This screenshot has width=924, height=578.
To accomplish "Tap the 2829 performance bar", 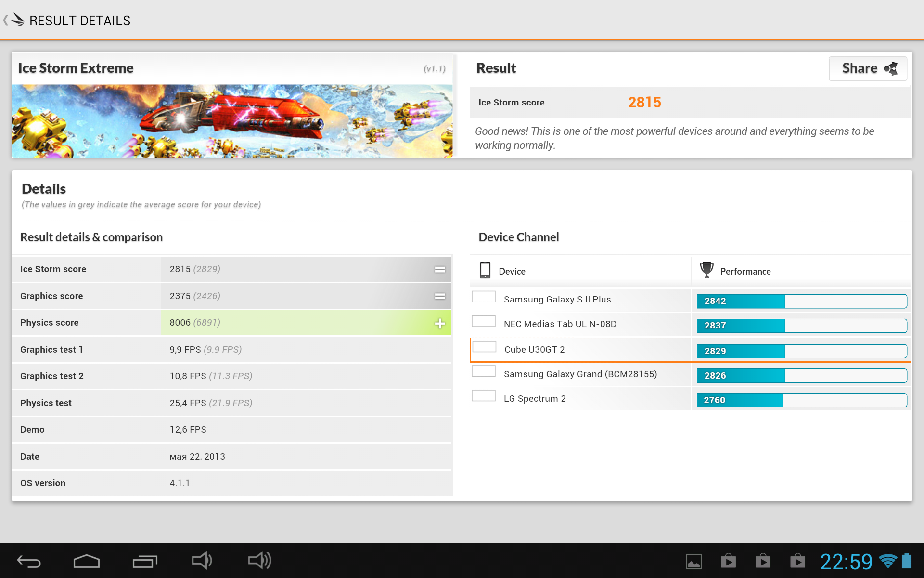I will tap(802, 351).
